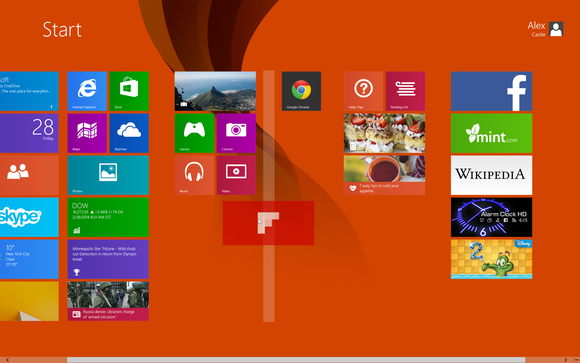The image size is (580, 363).
Task: Open the OneDrive mail tile
Action: 29,91
